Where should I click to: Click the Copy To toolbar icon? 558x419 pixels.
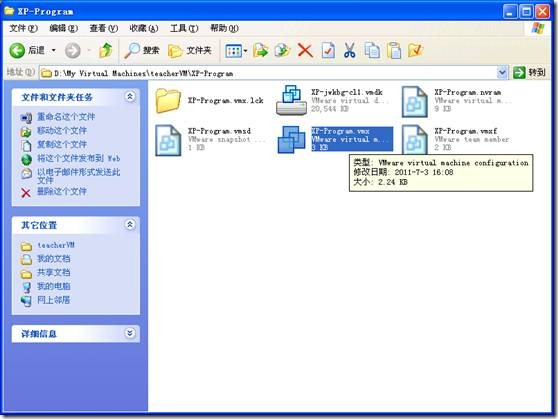[283, 51]
